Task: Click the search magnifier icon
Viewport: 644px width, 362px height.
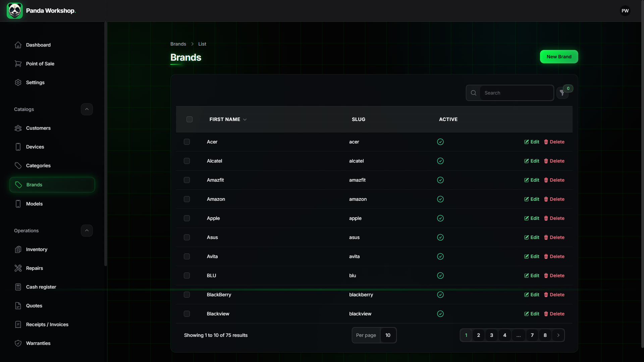Action: click(473, 93)
